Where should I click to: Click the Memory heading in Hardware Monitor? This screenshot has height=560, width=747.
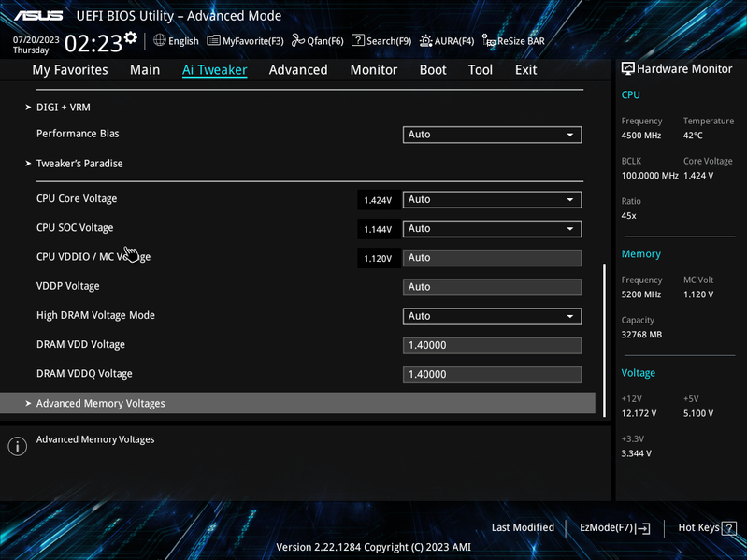point(640,254)
